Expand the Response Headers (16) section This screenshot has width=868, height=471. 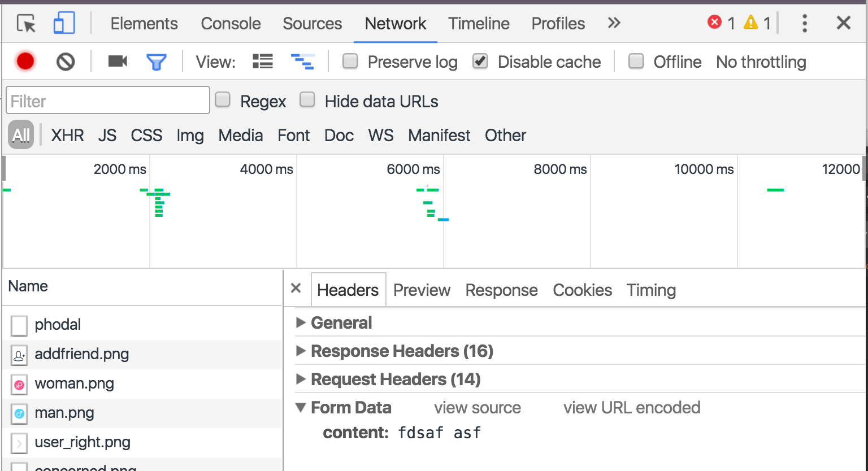[x=402, y=351]
